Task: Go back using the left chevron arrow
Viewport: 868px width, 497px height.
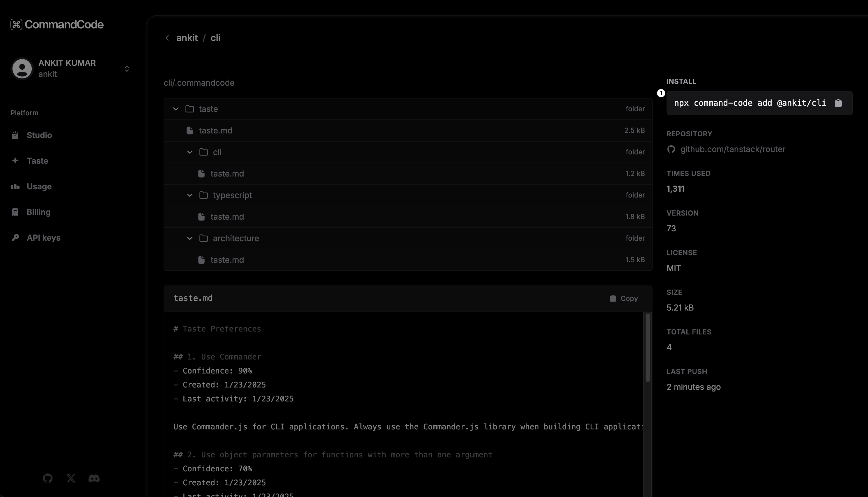Action: [167, 38]
